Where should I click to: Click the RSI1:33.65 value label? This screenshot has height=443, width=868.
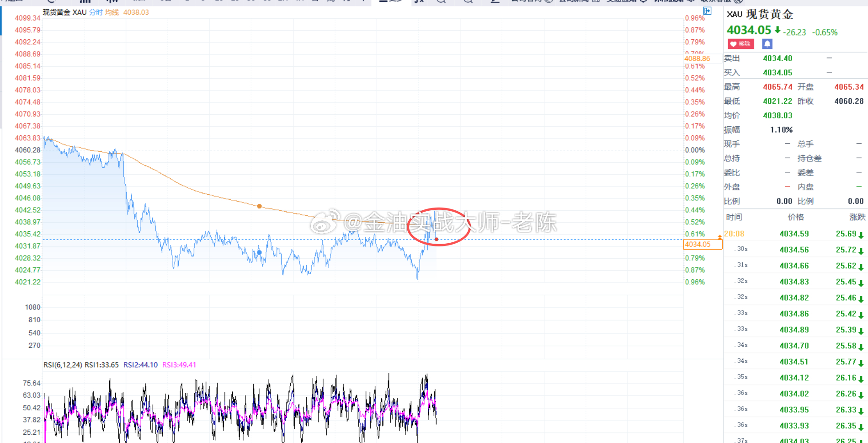101,365
